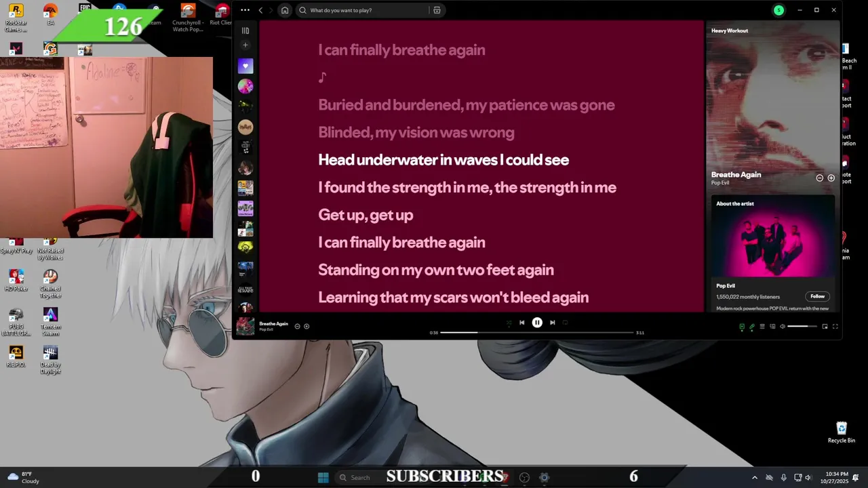
Task: Open the mini player
Action: (x=825, y=327)
